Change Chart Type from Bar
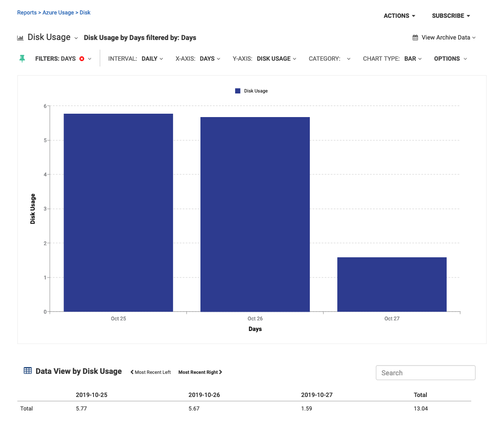The height and width of the screenshot is (423, 504). [412, 59]
